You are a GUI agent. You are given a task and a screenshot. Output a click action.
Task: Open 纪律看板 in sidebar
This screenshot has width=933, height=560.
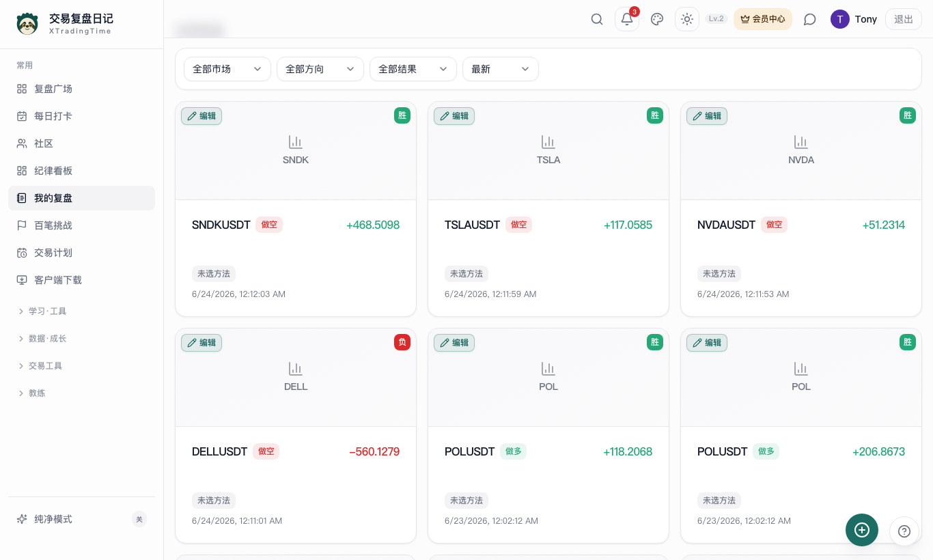pyautogui.click(x=81, y=171)
